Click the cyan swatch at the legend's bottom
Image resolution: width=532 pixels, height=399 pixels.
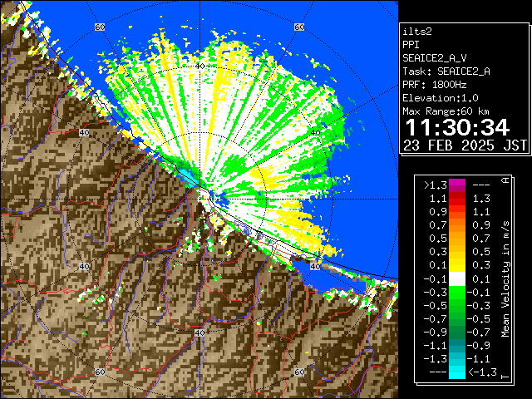[457, 372]
